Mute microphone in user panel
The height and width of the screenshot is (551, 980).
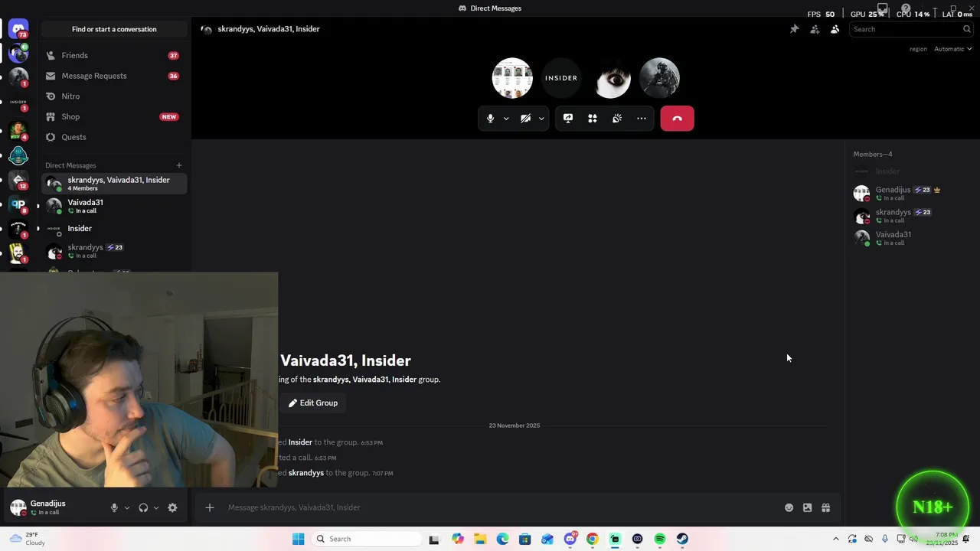[114, 507]
